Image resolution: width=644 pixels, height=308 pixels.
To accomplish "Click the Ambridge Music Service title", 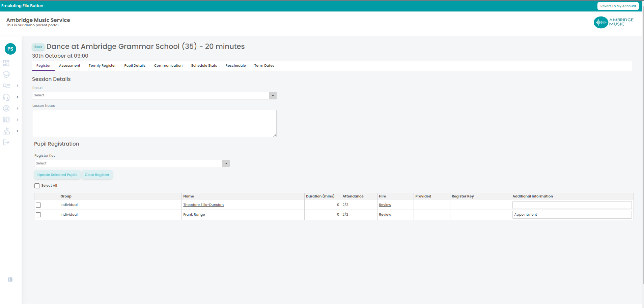I will [x=38, y=20].
